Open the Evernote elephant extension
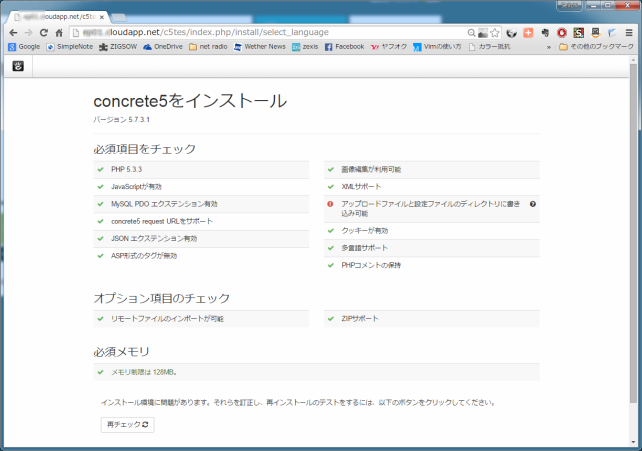This screenshot has width=642, height=451. 545,33
